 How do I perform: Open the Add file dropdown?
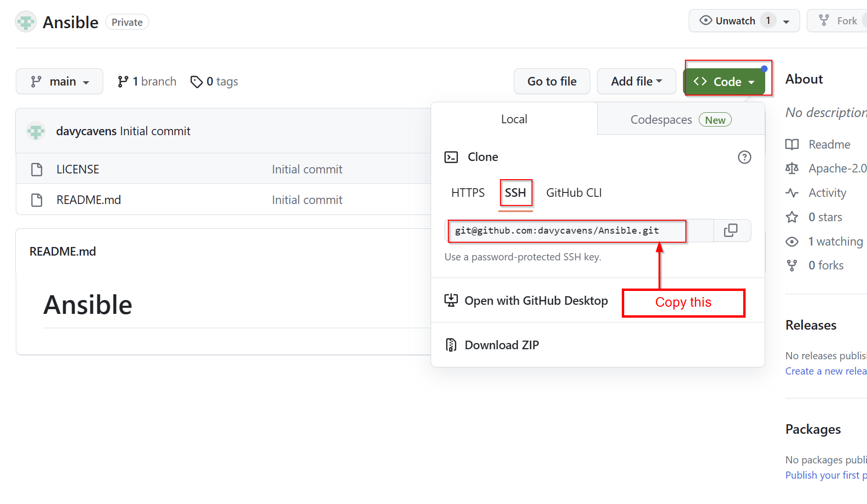coord(636,81)
